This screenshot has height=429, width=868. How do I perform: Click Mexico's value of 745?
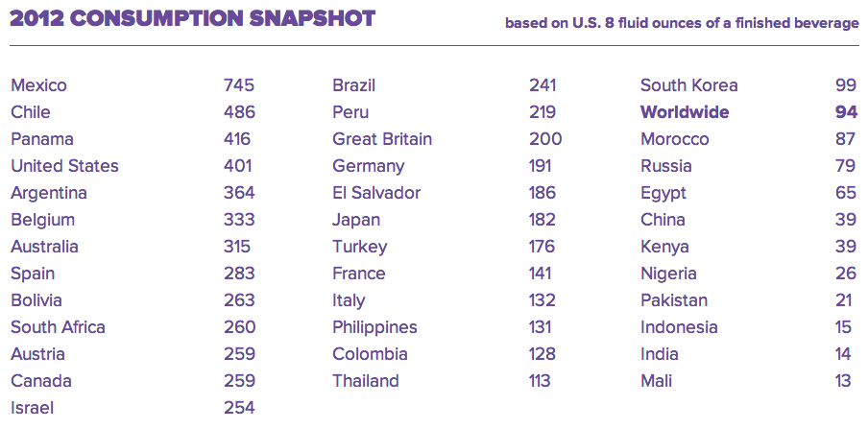coord(238,85)
